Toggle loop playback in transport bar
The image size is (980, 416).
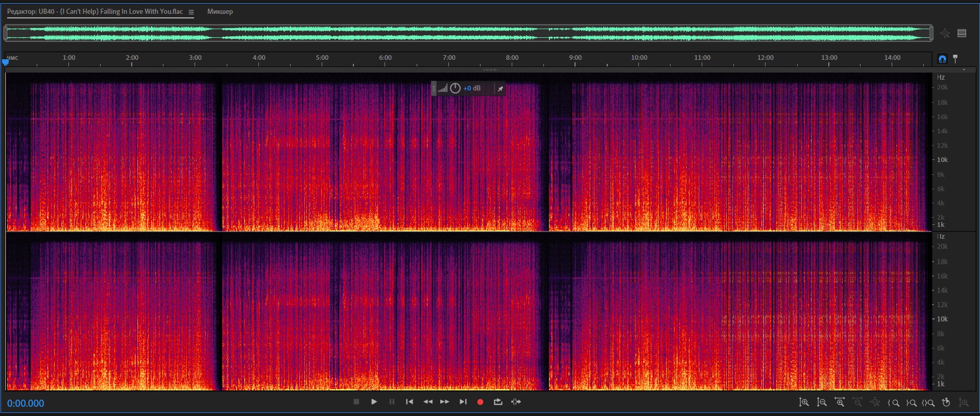tap(498, 402)
